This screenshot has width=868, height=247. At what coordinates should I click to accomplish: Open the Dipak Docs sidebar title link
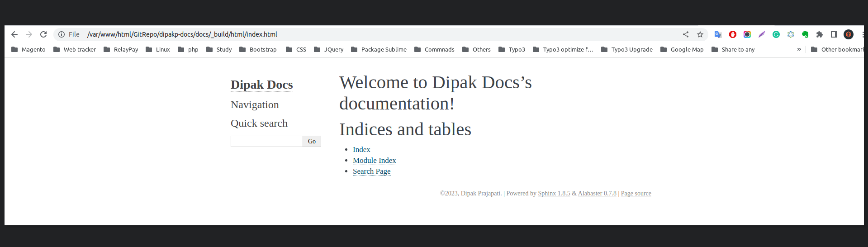[x=262, y=85]
